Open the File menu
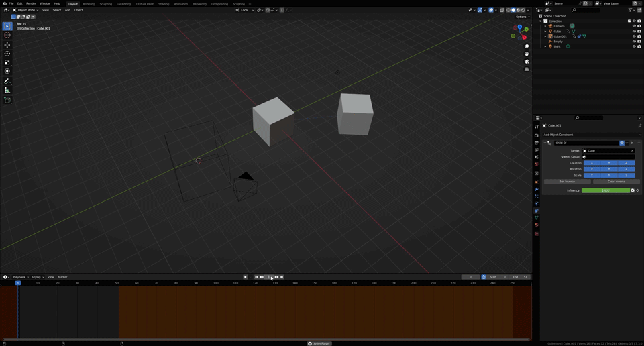 coord(11,4)
